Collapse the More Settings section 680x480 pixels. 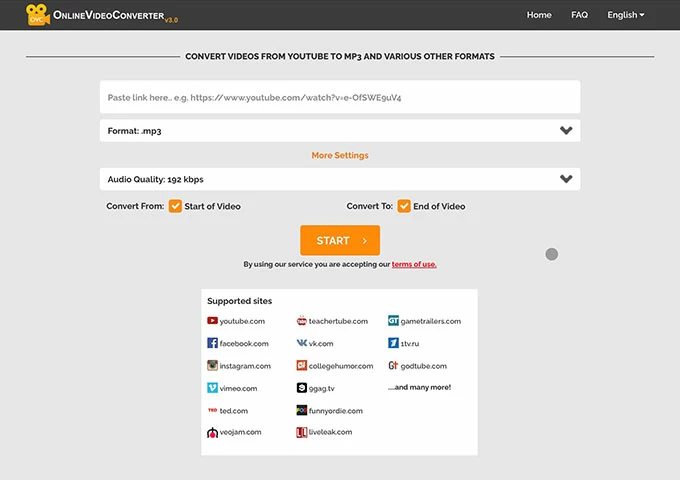(340, 155)
